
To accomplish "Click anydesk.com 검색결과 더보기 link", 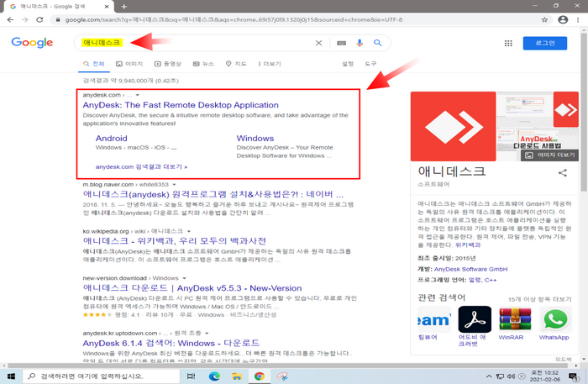I will 141,166.
